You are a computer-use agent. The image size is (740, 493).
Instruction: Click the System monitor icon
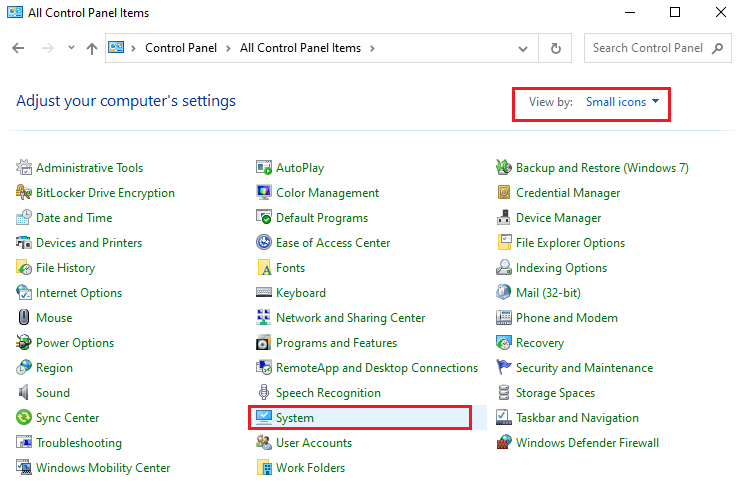click(x=264, y=418)
